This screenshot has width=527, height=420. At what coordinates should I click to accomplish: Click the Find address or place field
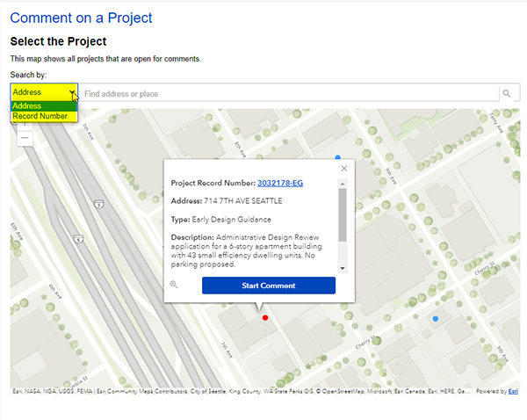[x=289, y=94]
